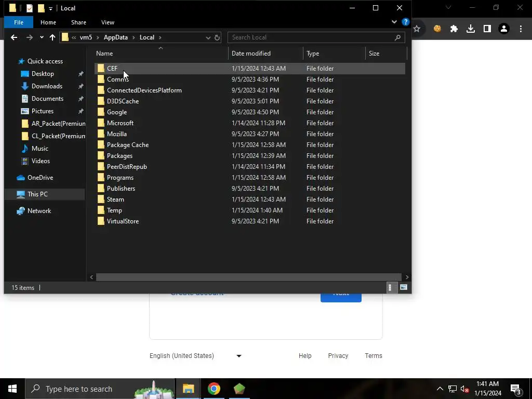Viewport: 532px width, 399px height.
Task: Toggle Chrome side panel icon
Action: (487, 29)
